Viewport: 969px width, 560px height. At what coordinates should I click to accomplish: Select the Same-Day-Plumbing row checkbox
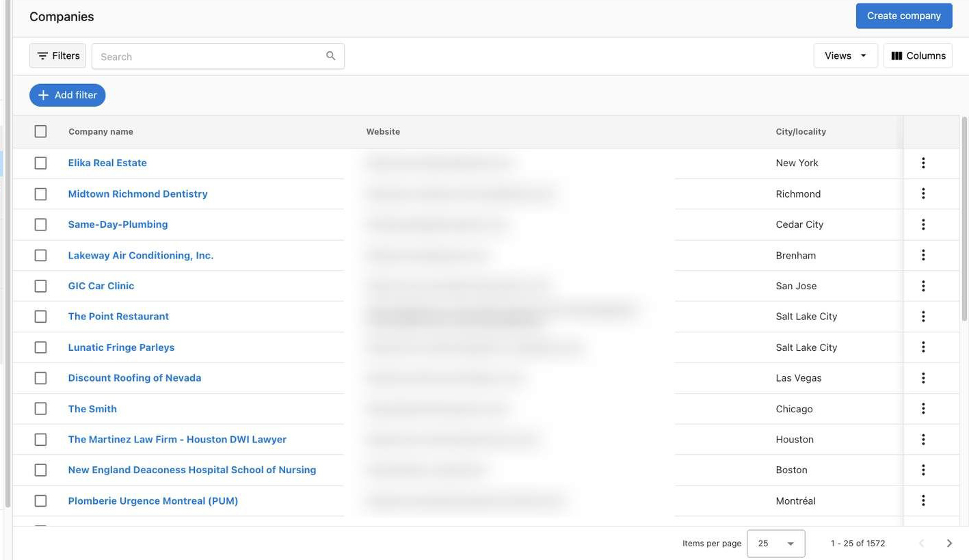[x=40, y=224]
